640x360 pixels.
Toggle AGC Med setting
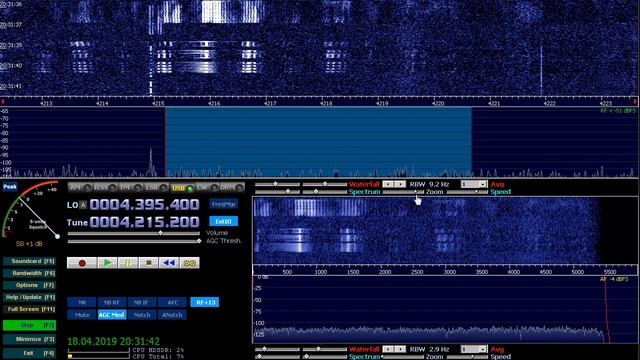tap(112, 315)
